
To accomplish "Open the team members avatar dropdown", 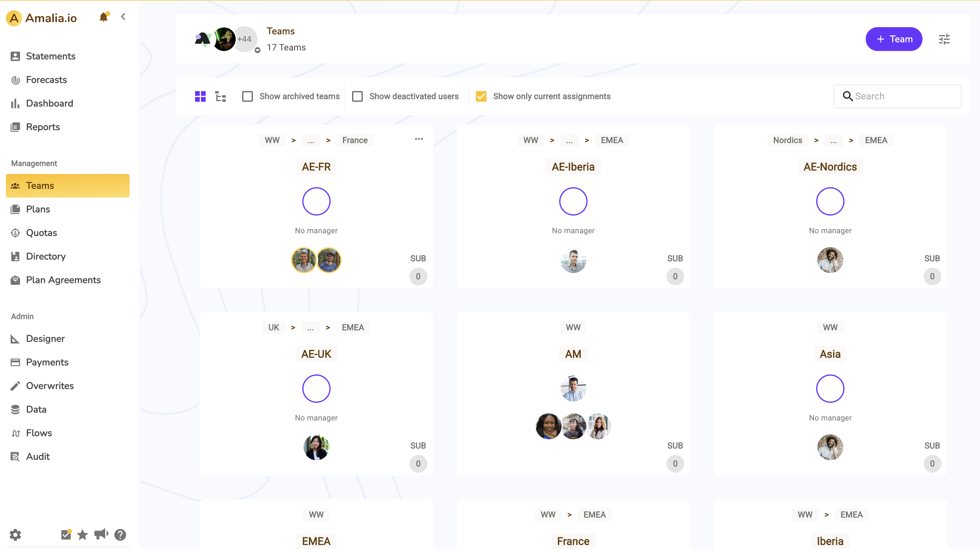I will click(x=258, y=50).
